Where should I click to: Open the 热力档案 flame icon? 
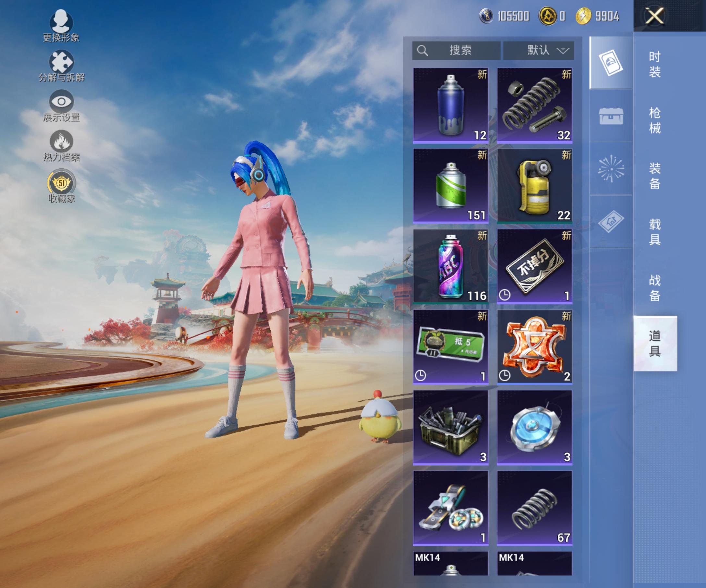point(61,141)
